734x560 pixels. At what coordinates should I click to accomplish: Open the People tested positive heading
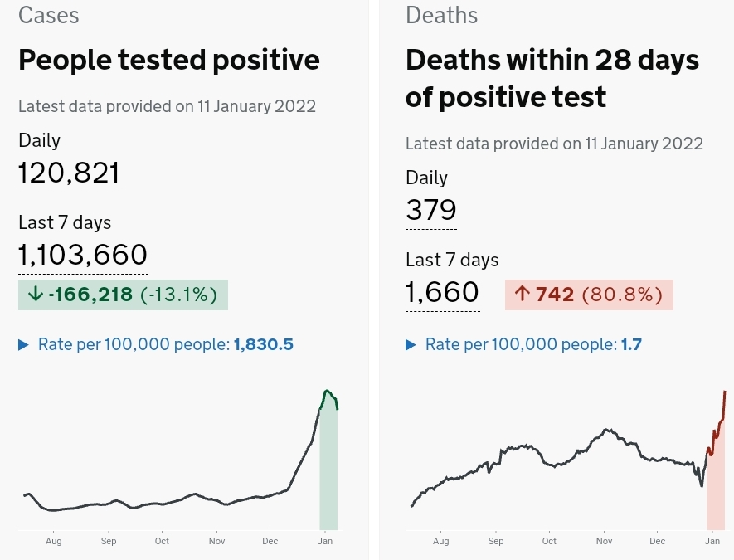click(x=168, y=60)
